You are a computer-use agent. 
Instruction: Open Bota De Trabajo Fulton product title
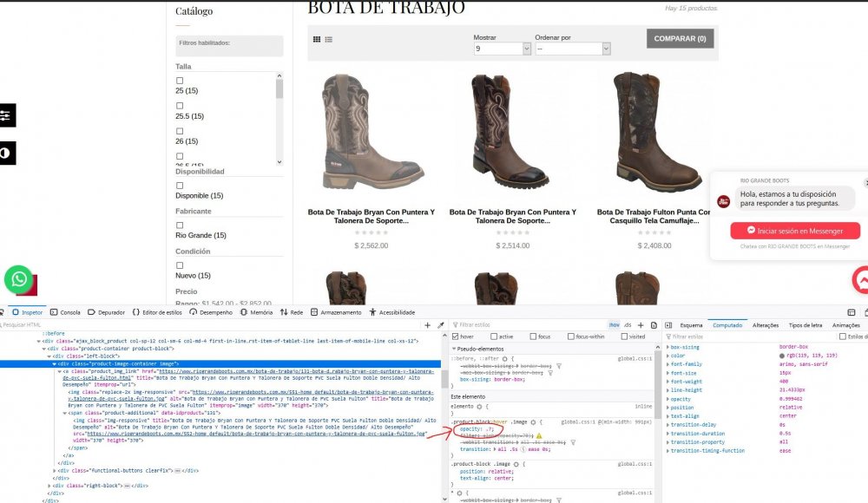point(654,216)
